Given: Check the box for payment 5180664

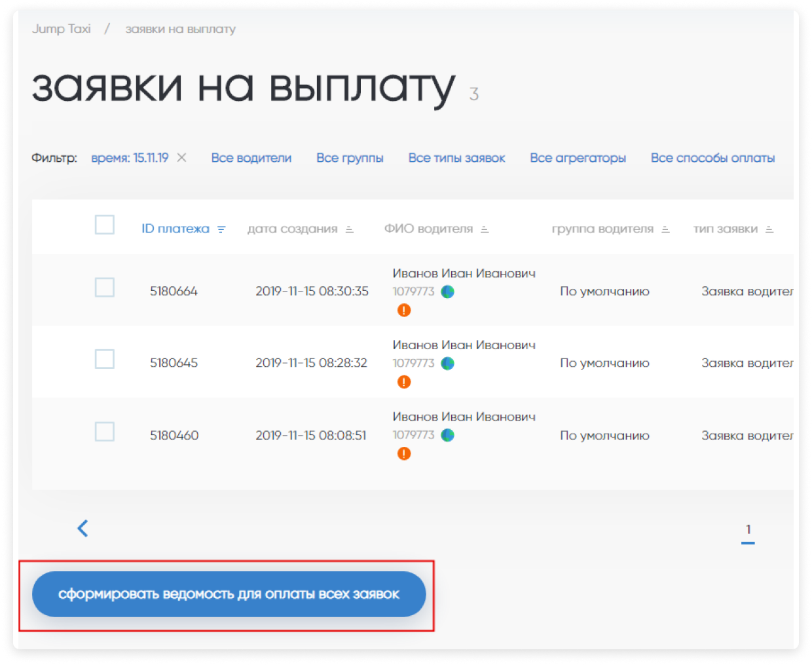Looking at the screenshot, I should pyautogui.click(x=105, y=288).
